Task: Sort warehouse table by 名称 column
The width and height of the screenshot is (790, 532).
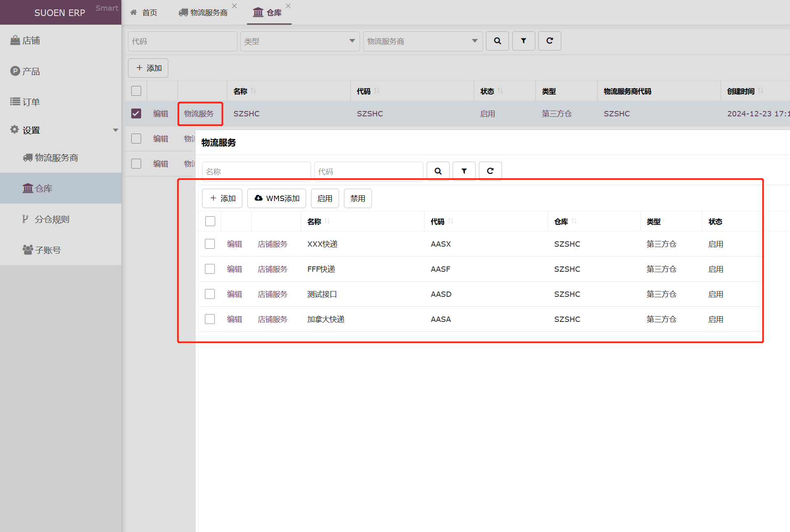Action: [253, 91]
